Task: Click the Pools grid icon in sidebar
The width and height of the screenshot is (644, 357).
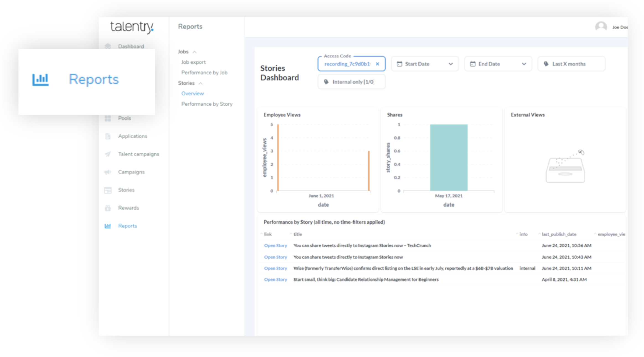Action: pyautogui.click(x=108, y=118)
